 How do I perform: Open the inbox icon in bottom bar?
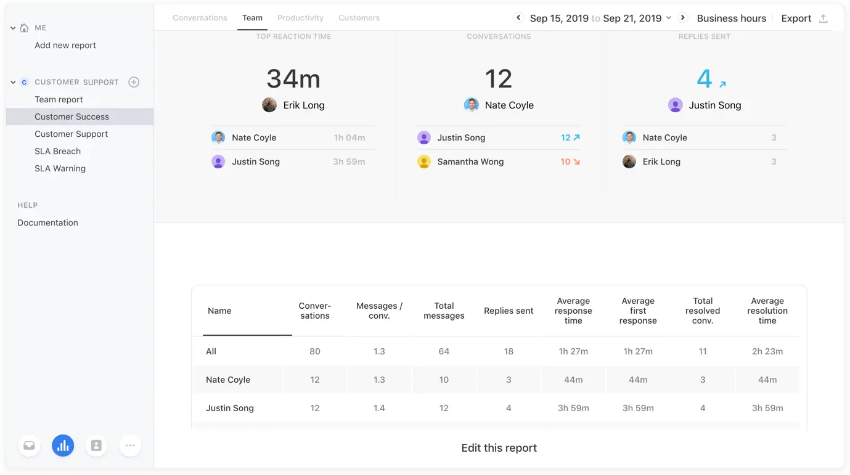click(29, 446)
